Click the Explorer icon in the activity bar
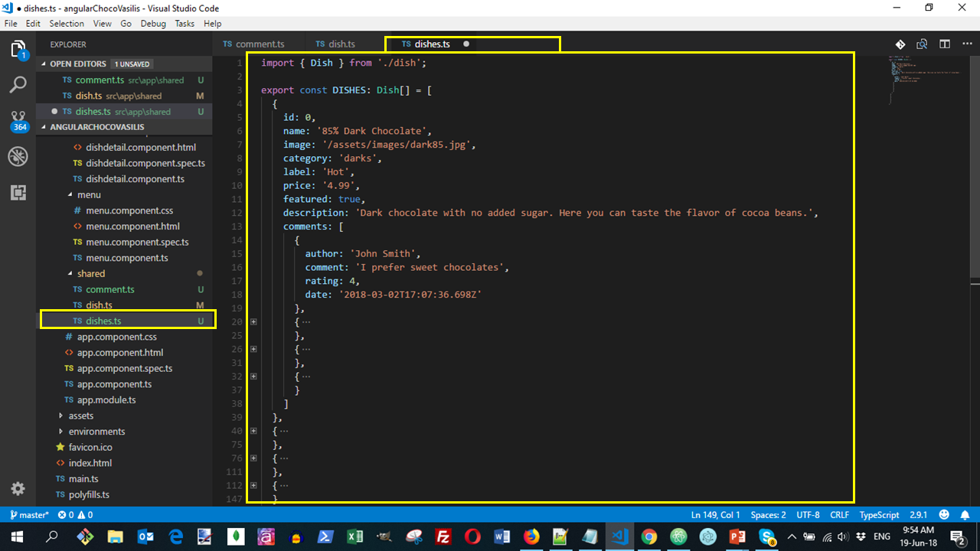Screen dimensions: 980x551 [18, 49]
